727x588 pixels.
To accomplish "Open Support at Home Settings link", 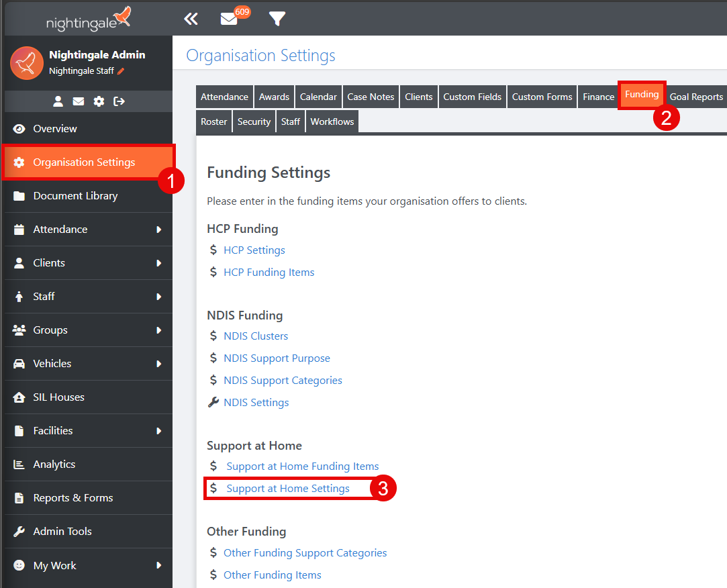I will [288, 488].
